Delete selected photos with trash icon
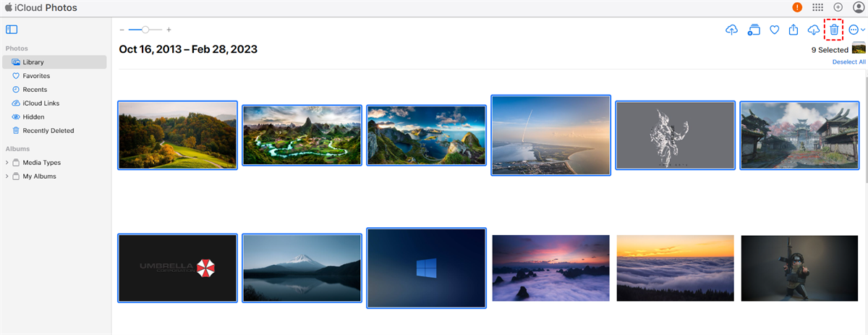 (x=834, y=30)
